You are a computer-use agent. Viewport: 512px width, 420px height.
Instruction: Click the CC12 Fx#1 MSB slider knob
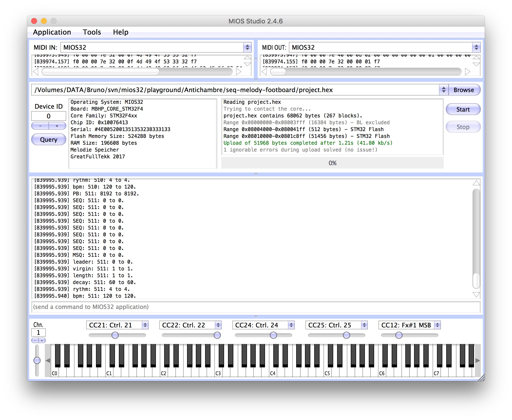399,335
